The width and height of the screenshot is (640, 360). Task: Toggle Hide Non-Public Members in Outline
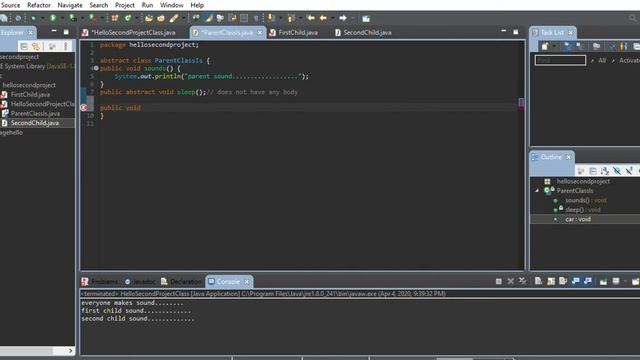(x=638, y=171)
